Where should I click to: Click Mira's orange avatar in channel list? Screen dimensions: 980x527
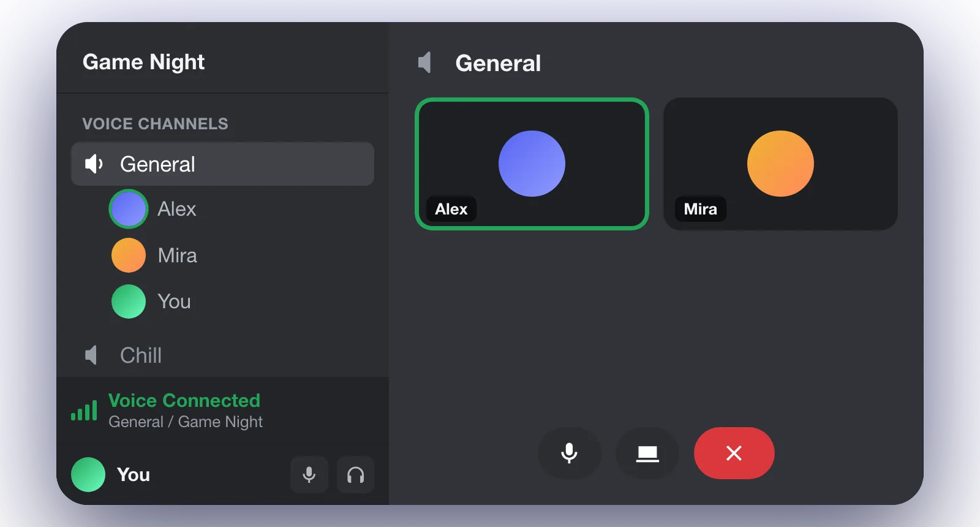click(x=129, y=255)
